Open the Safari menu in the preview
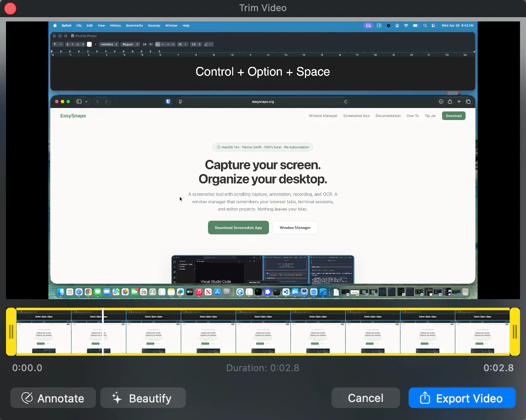Image resolution: width=526 pixels, height=420 pixels. 66,26
